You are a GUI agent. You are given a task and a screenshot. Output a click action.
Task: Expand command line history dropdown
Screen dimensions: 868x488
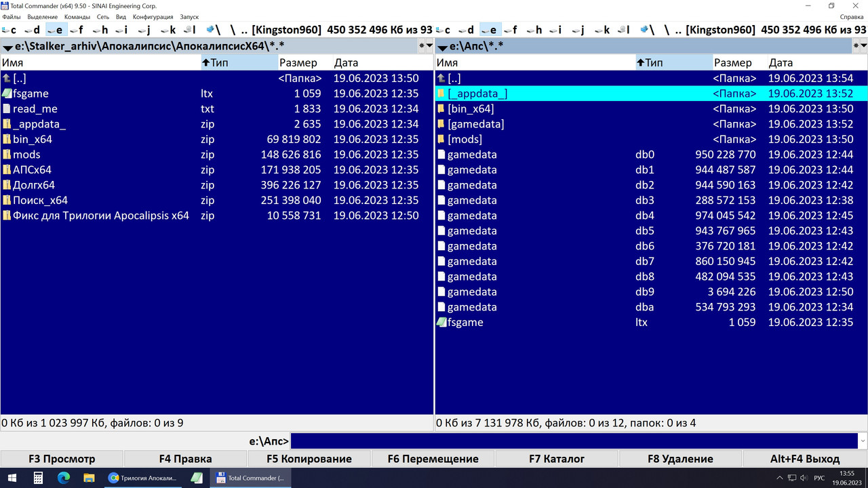click(862, 441)
